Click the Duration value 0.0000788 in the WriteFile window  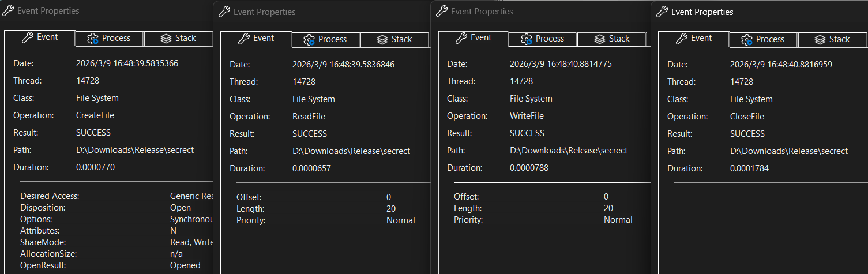(529, 168)
